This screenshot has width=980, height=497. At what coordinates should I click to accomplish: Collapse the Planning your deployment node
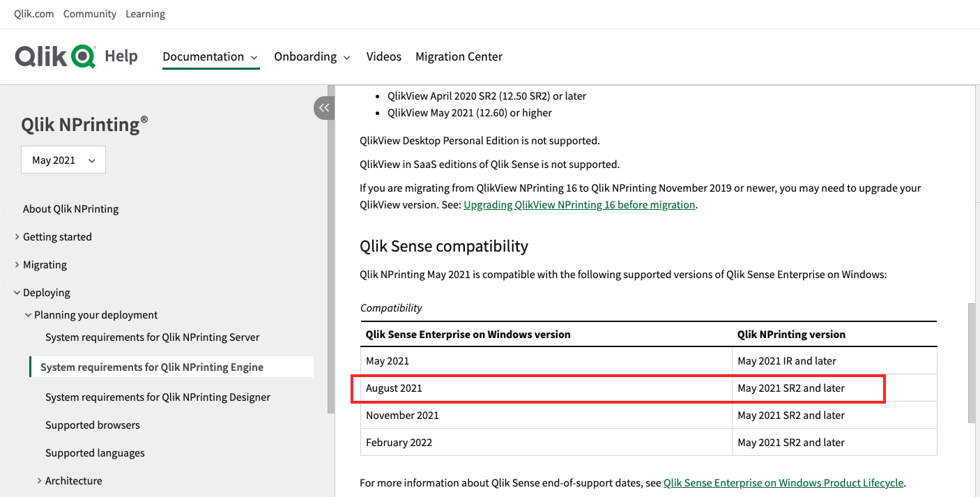click(x=29, y=315)
